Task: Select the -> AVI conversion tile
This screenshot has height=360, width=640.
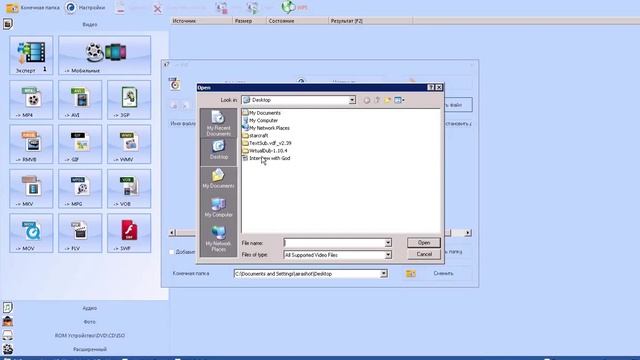Action: click(x=80, y=100)
